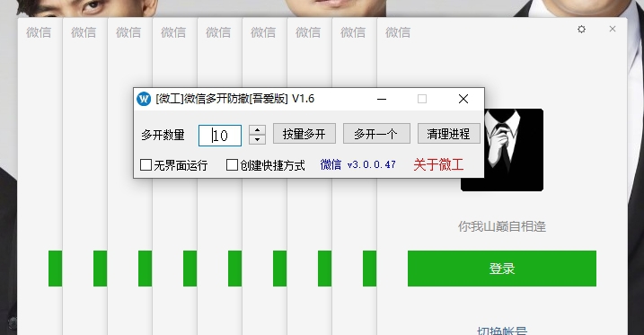The image size is (644, 335).
Task: Click the 按量多开 button
Action: [x=304, y=134]
